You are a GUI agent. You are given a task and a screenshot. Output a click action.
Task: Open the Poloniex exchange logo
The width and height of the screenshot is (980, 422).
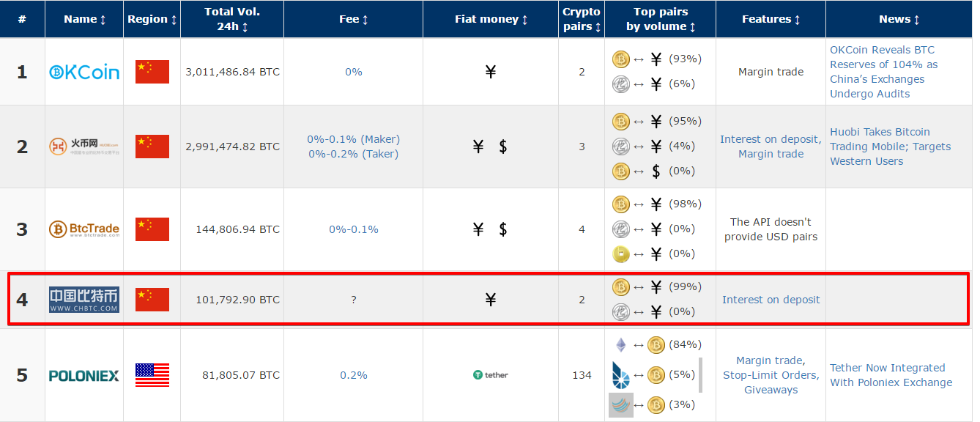tap(83, 374)
